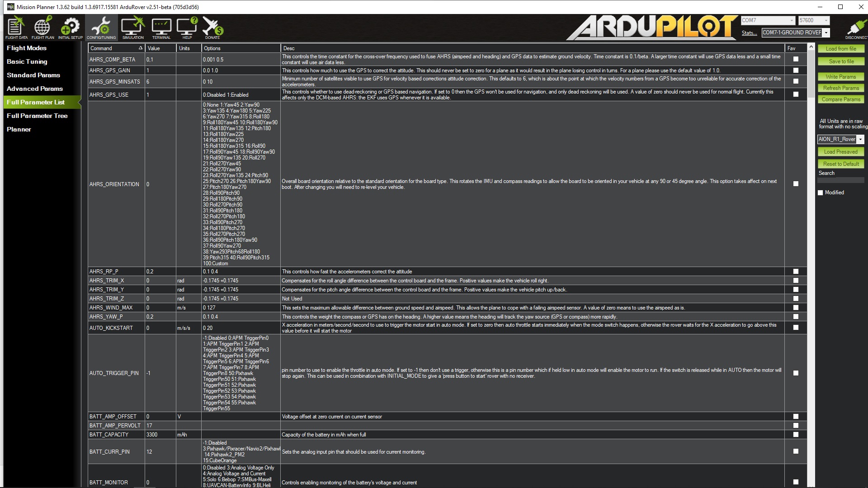Viewport: 868px width, 488px height.
Task: Switch to Full Parameter Tree
Action: pos(37,116)
